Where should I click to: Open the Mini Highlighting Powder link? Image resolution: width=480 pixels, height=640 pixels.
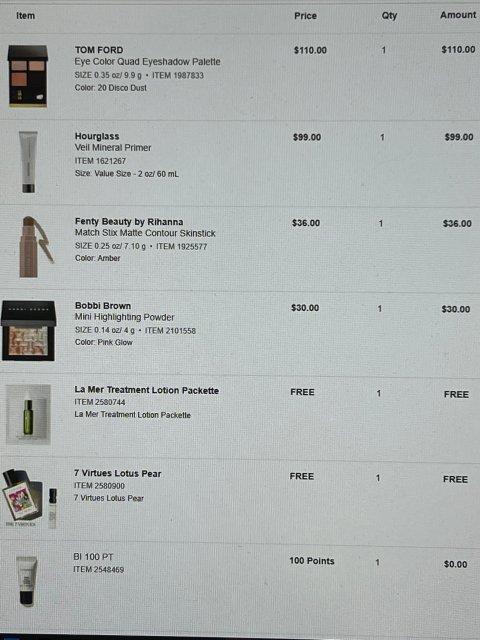click(124, 317)
